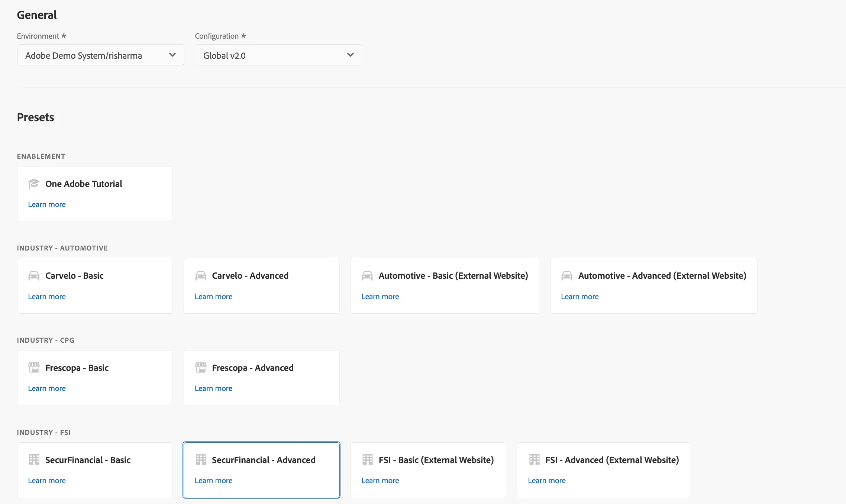The width and height of the screenshot is (846, 504).
Task: Follow Learn more under Automotive - Basic (External Website)
Action: [380, 297]
